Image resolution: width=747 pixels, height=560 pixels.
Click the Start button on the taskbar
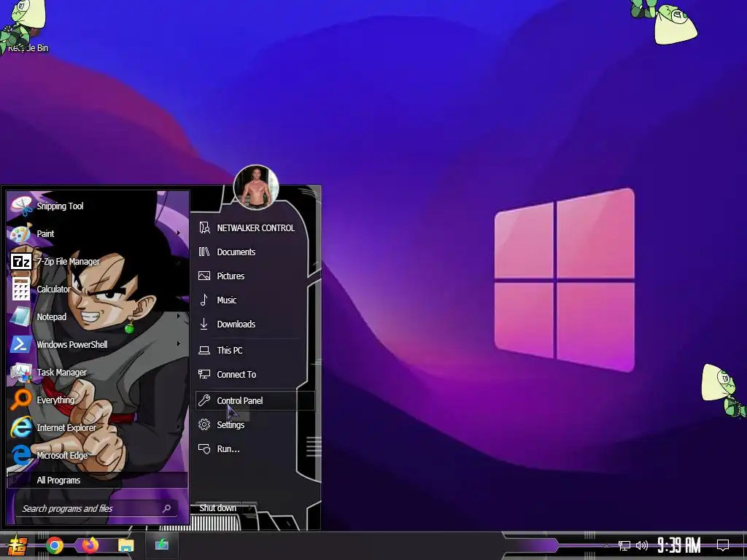tap(18, 545)
